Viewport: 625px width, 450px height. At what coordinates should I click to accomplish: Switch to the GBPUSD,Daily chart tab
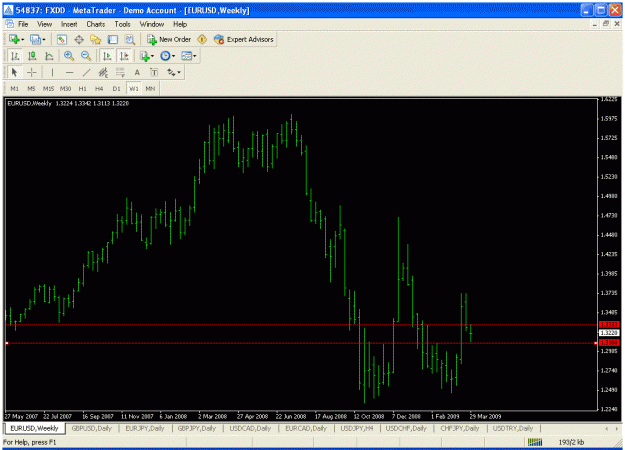coord(92,428)
